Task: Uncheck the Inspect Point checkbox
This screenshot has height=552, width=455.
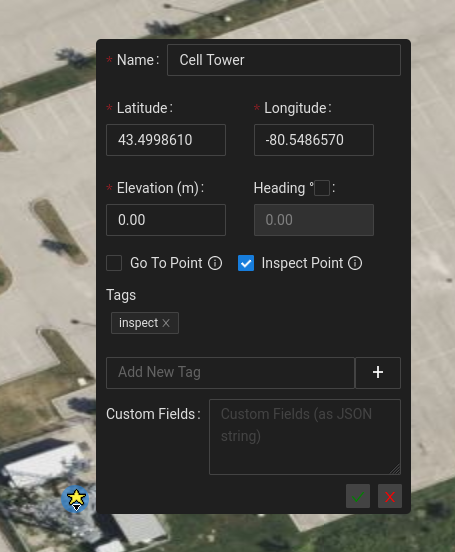Action: (246, 263)
